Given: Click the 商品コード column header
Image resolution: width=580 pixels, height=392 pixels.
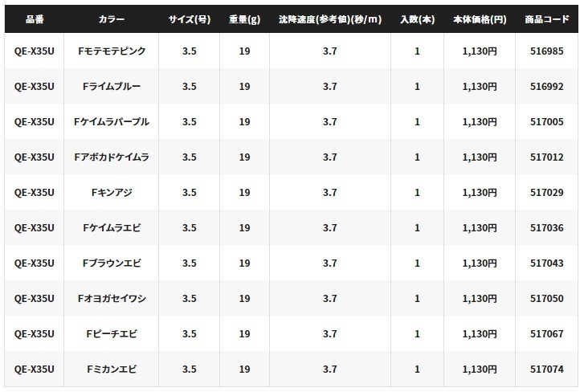Looking at the screenshot, I should (x=545, y=17).
